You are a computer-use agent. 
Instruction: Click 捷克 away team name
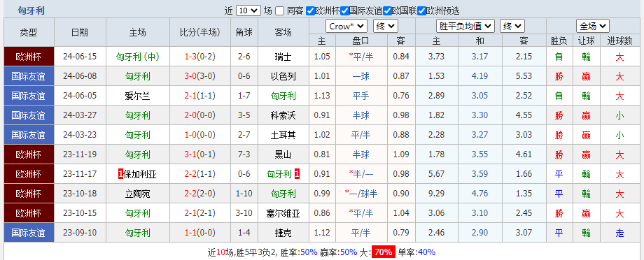point(283,233)
